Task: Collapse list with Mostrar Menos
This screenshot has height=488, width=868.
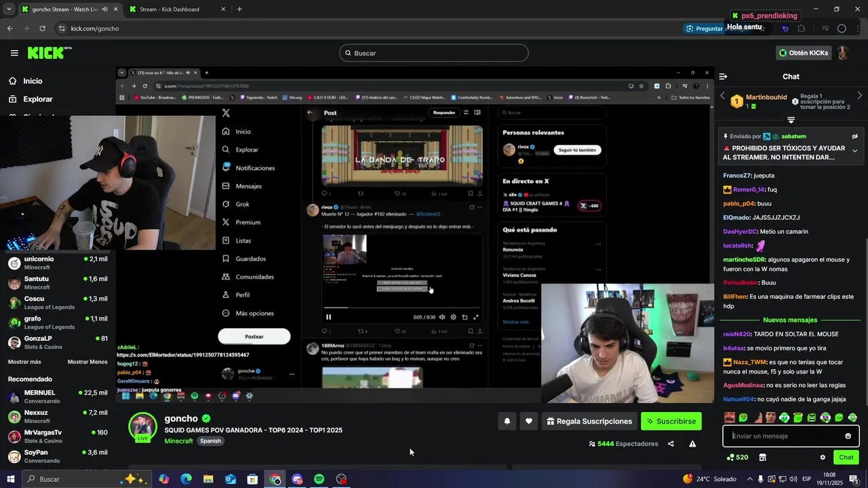Action: coord(87,362)
